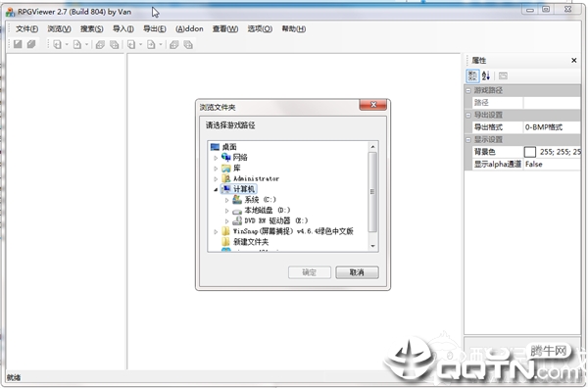Sort properties alphabetically with A-Z icon
Screen dimensions: 588x388
(486, 75)
